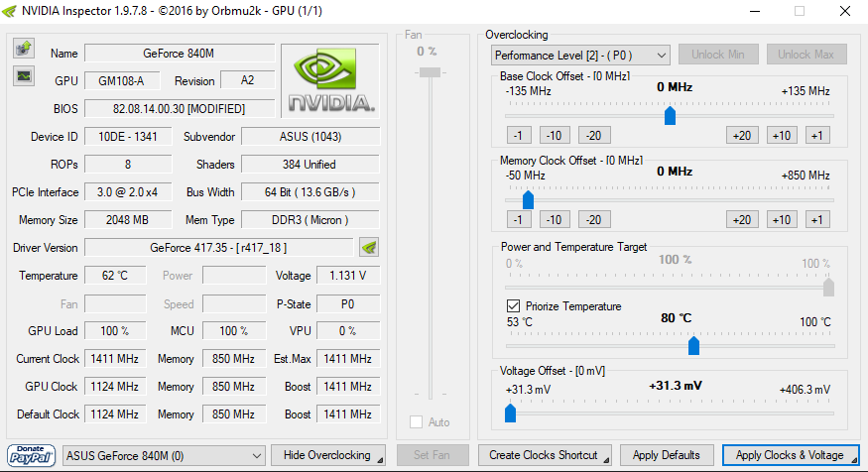868x472 pixels.
Task: Click Apply Clocks & Voltage button
Action: coord(791,455)
